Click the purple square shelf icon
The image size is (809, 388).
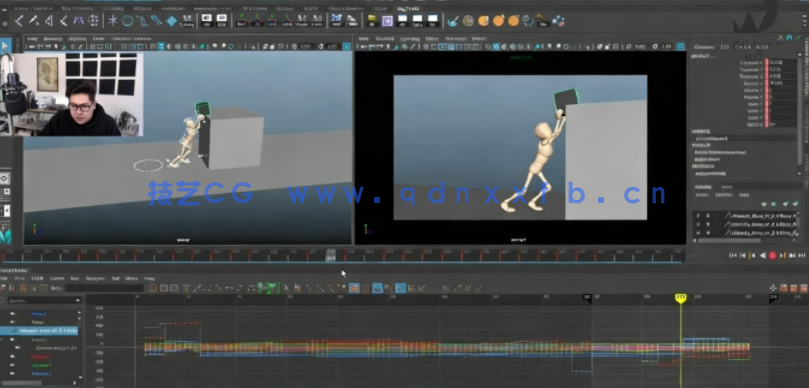387,21
